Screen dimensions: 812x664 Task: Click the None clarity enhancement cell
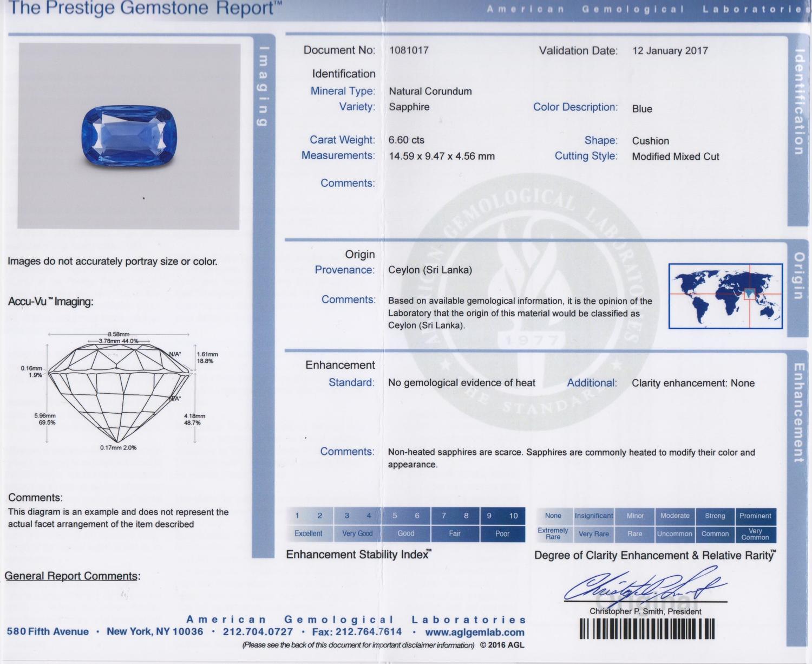coord(553,516)
